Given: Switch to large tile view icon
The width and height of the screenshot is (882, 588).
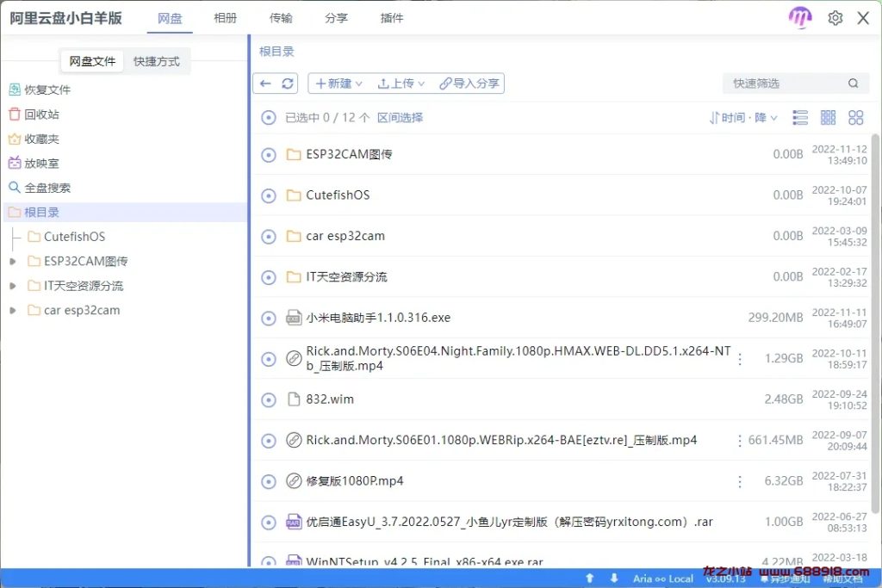Looking at the screenshot, I should tap(855, 117).
